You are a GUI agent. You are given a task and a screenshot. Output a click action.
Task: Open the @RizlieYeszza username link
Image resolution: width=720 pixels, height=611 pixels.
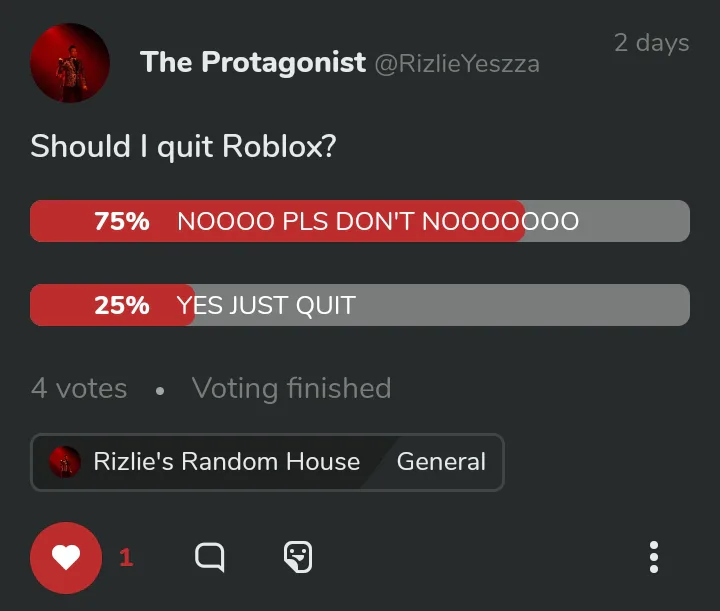click(457, 64)
